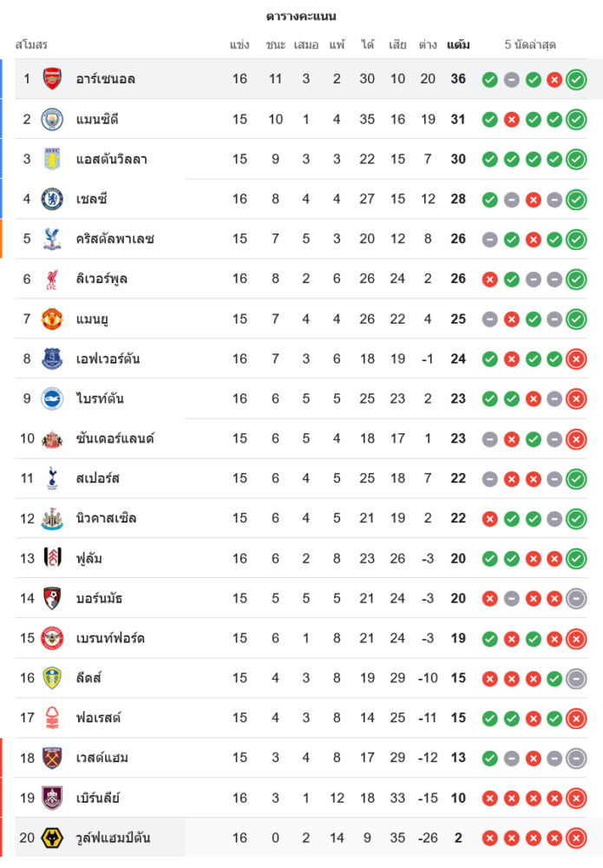The image size is (603, 868).
Task: Open the คริสตัลพาเลซ team link
Action: [115, 239]
